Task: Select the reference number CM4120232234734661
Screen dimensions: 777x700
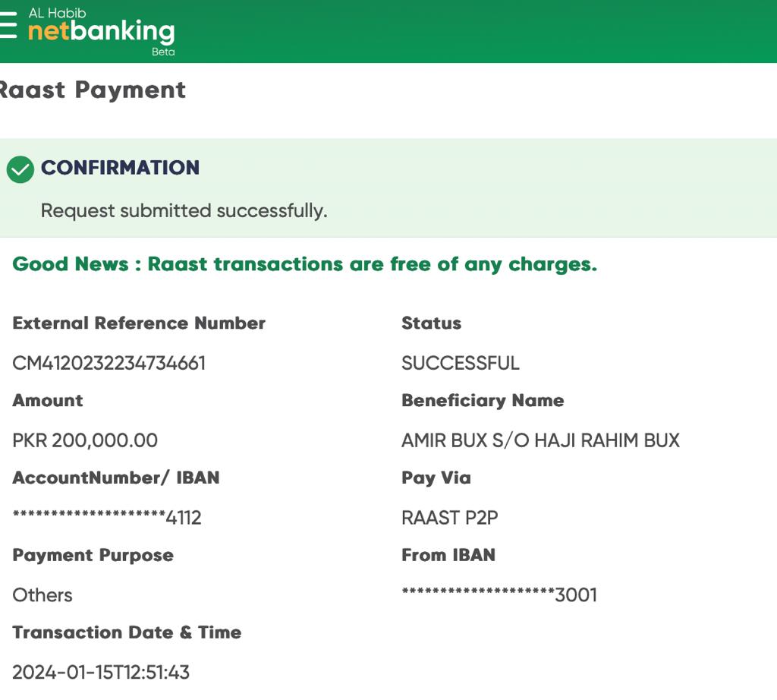Action: 109,363
